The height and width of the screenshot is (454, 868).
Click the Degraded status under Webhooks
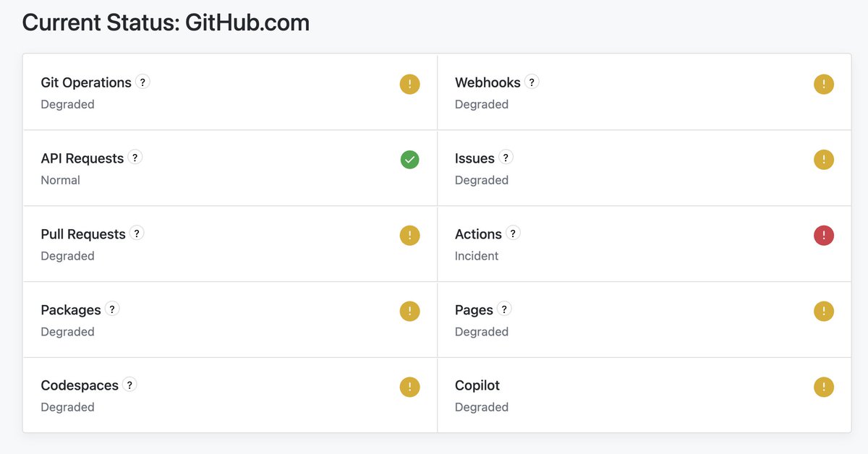pos(482,104)
